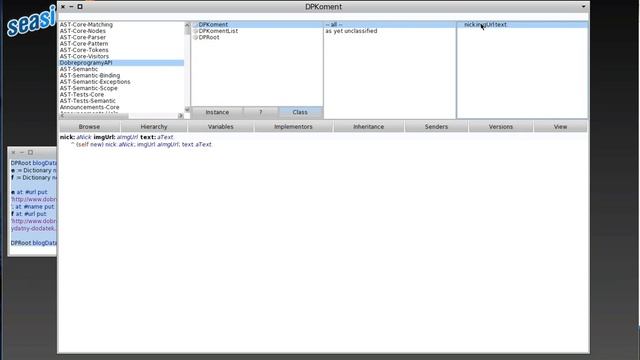Viewport: 640px width, 360px height.
Task: Click the Implementors button
Action: tap(293, 127)
